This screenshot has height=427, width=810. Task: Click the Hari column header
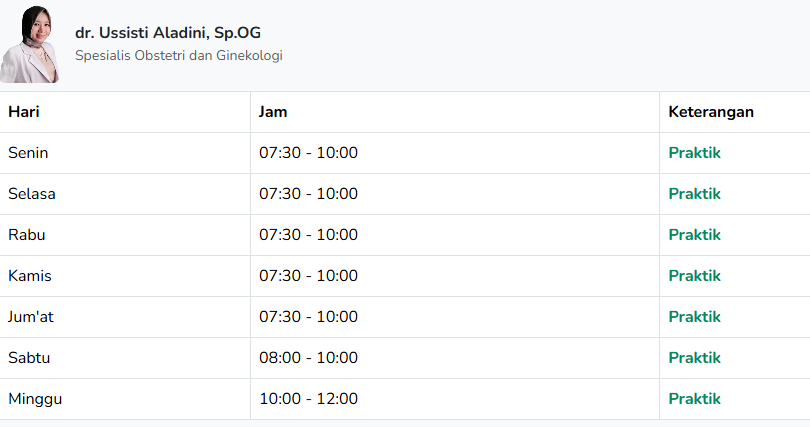point(24,112)
